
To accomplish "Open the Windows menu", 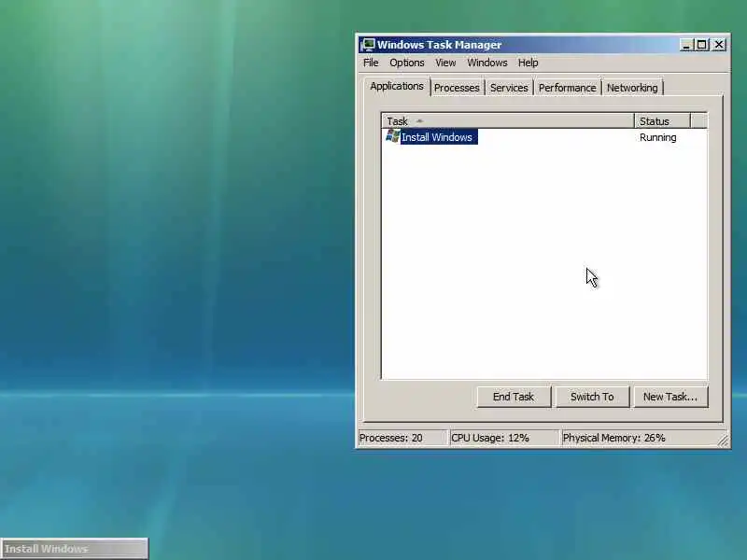I will [x=486, y=63].
